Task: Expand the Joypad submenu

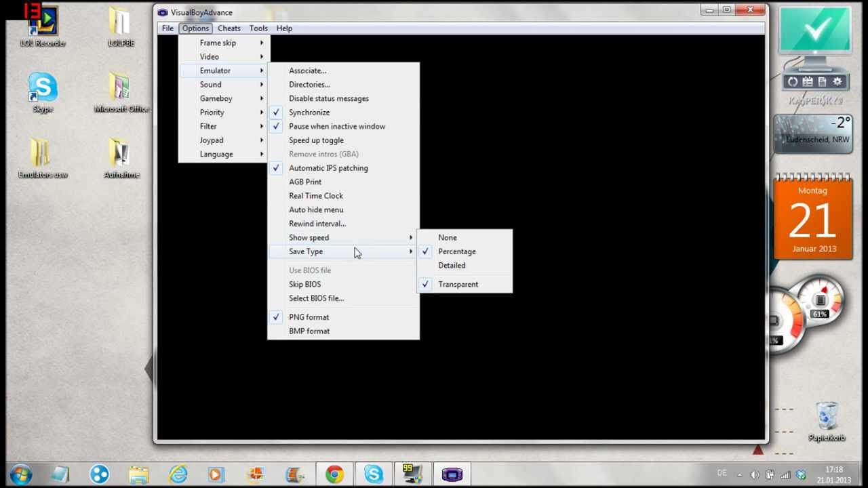Action: 224,140
